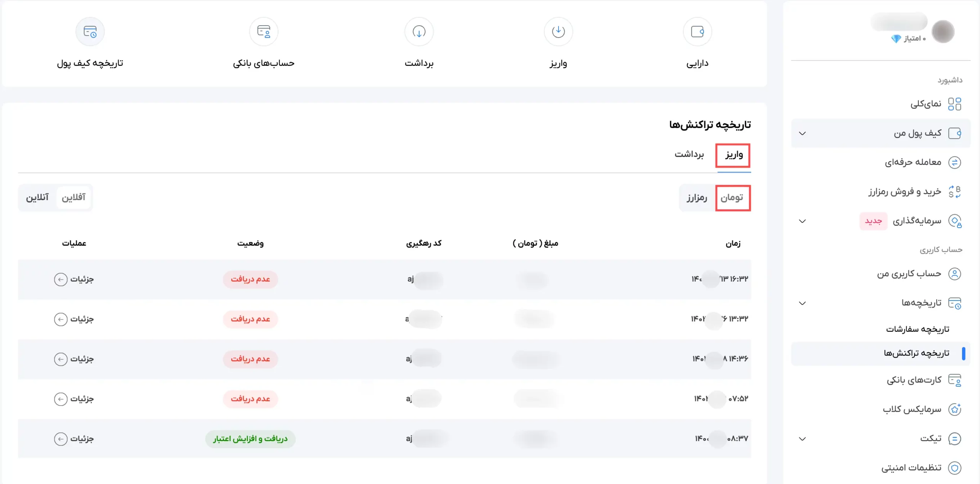Screen dimensions: 980x484
Task: Open نمای‌کلی overview in sidebar
Action: [926, 104]
